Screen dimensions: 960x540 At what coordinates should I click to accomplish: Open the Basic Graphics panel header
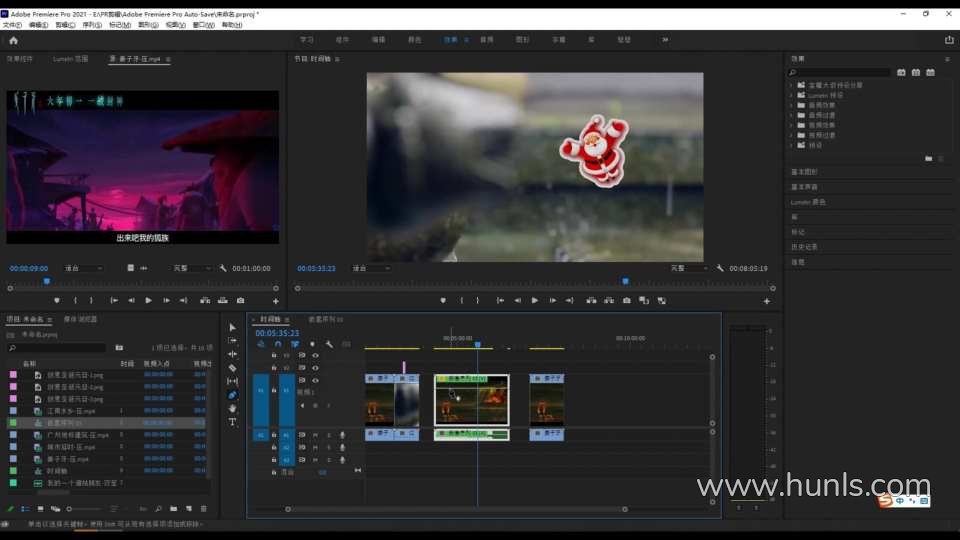tap(805, 172)
